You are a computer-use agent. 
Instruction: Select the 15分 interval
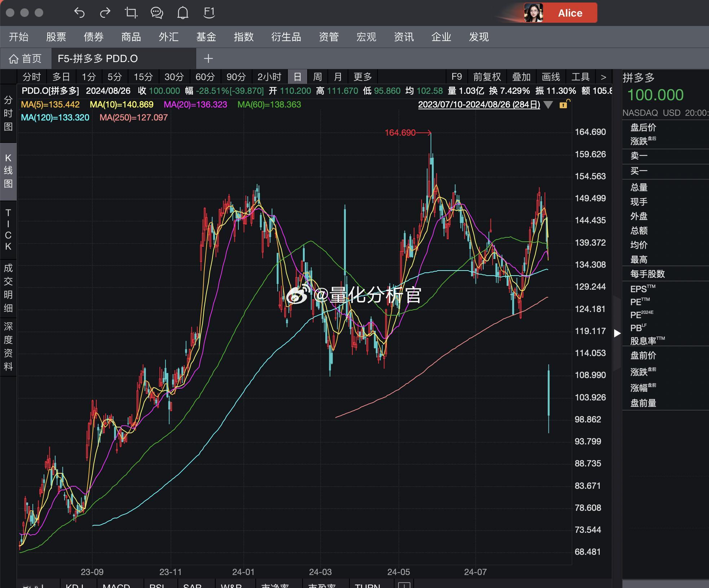(143, 77)
